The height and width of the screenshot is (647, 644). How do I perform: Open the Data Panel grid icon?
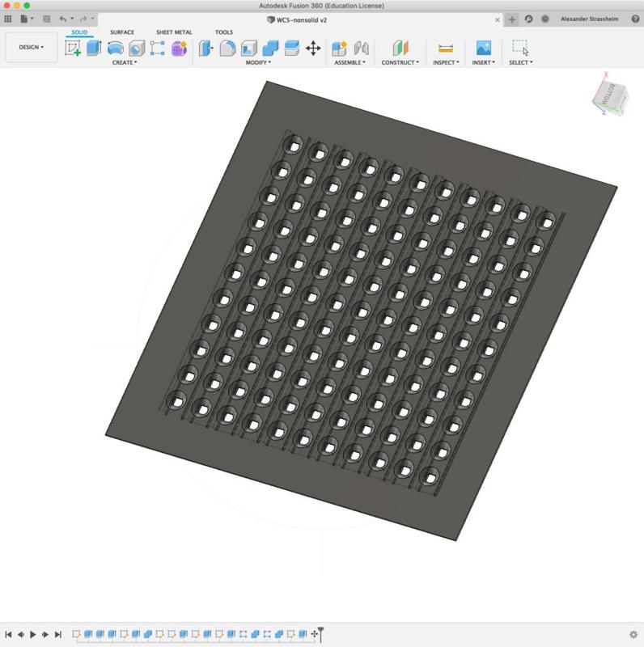[x=8, y=19]
